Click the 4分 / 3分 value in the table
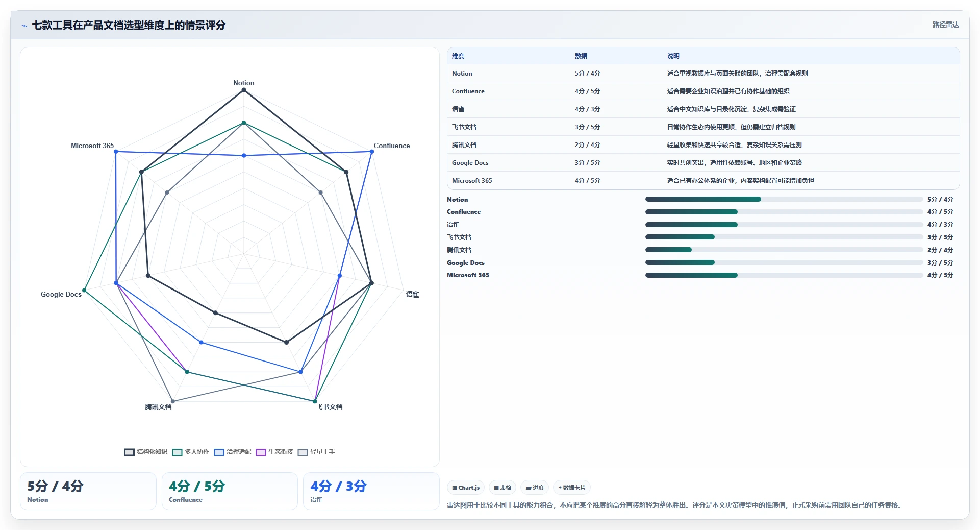 588,109
